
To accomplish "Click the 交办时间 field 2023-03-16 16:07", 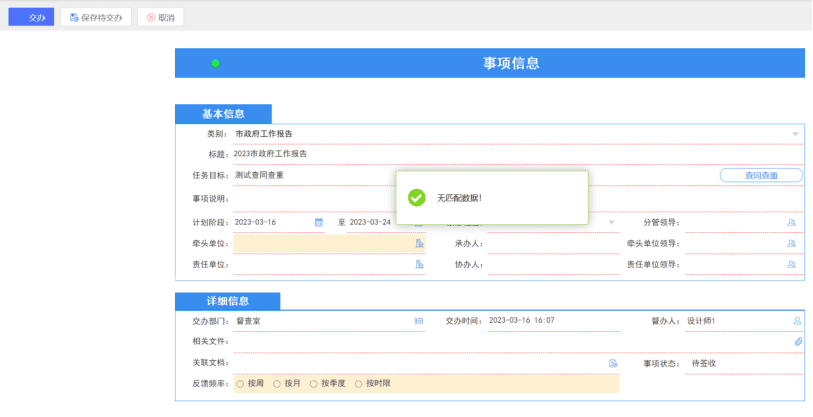I will 553,321.
